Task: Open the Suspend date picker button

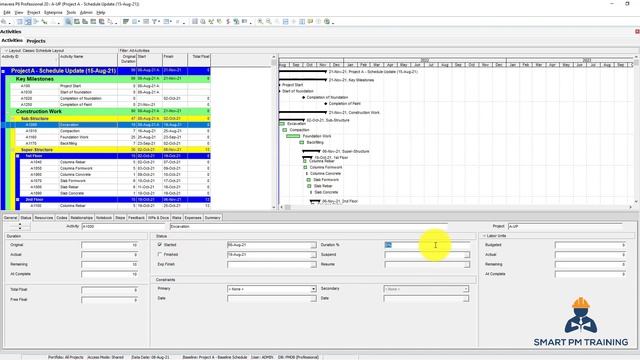Action: tap(467, 255)
